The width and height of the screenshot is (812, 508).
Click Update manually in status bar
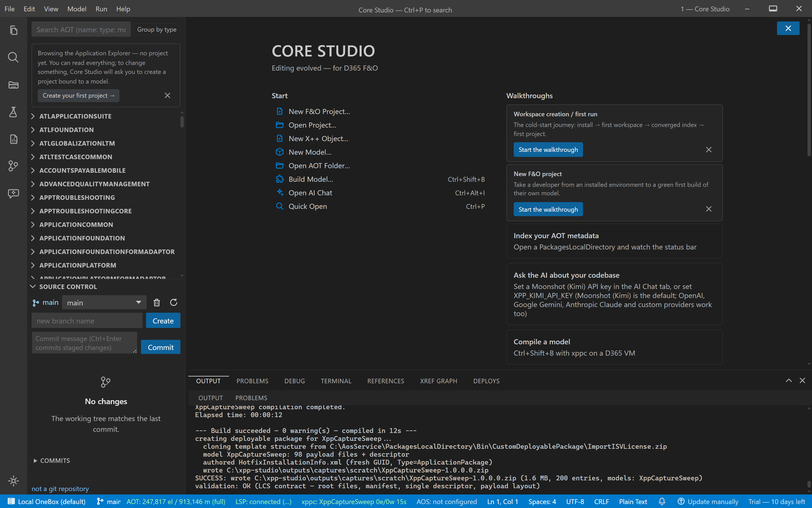click(x=708, y=502)
